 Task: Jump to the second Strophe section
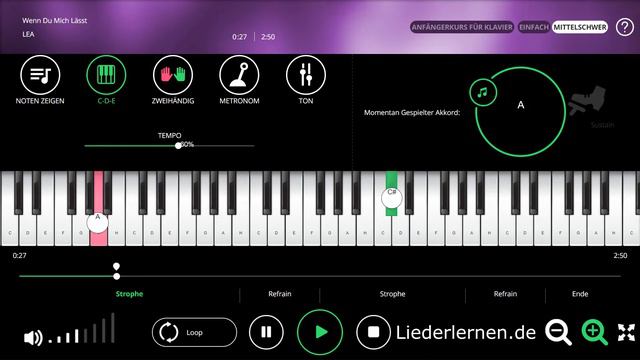(392, 294)
